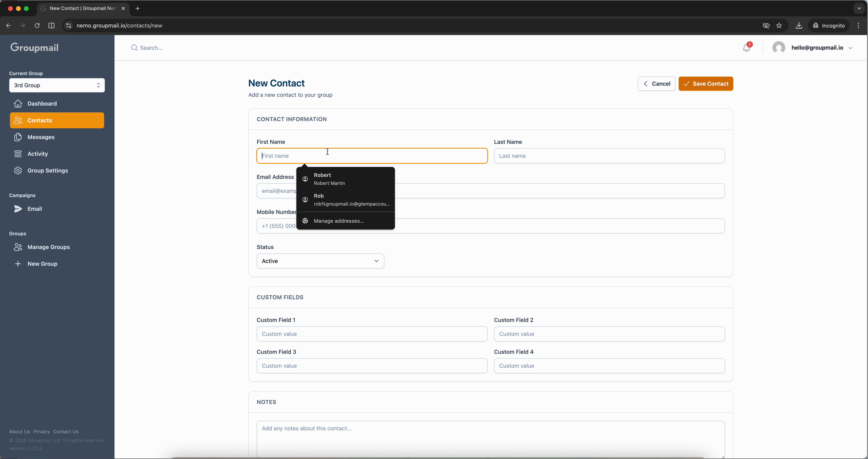Toggle the browser side panel
This screenshot has height=459, width=868.
coord(51,26)
